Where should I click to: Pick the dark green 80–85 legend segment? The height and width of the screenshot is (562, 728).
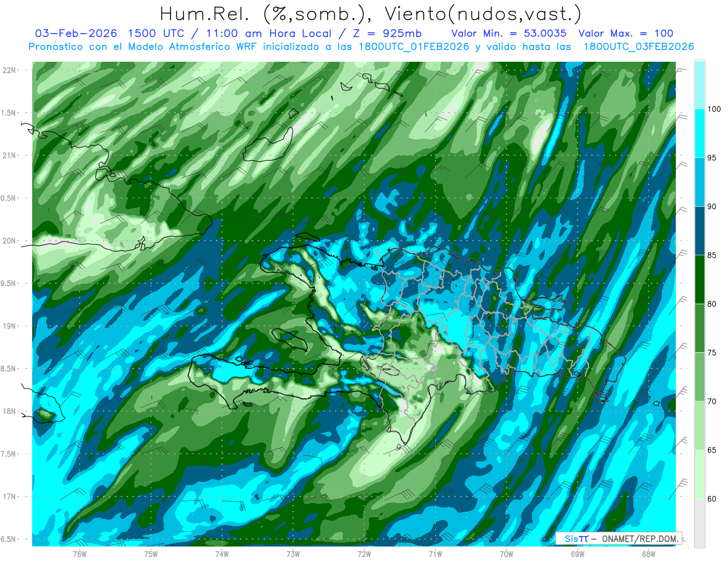(x=699, y=279)
